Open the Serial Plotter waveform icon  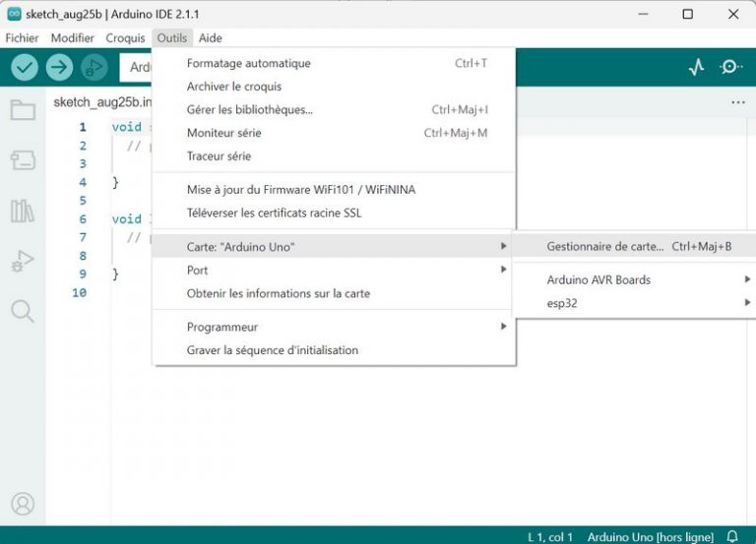point(696,67)
